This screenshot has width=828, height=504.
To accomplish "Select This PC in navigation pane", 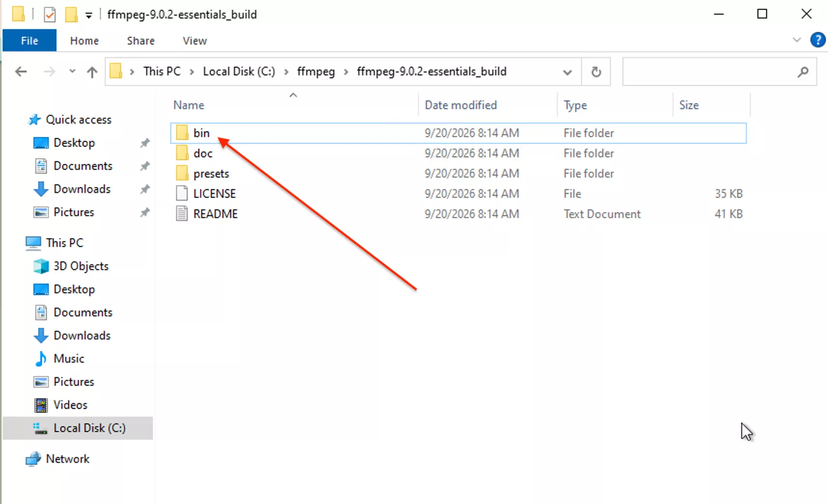I will (x=64, y=243).
